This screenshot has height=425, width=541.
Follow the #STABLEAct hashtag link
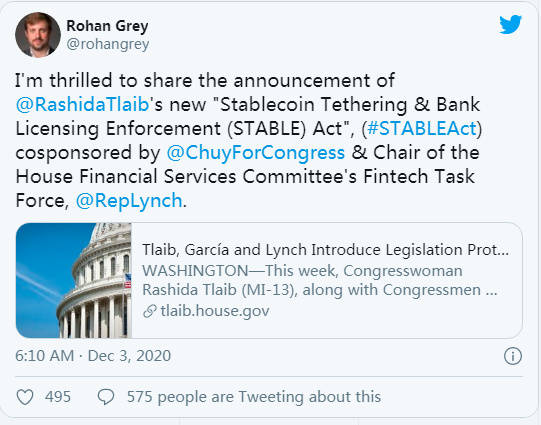(422, 128)
